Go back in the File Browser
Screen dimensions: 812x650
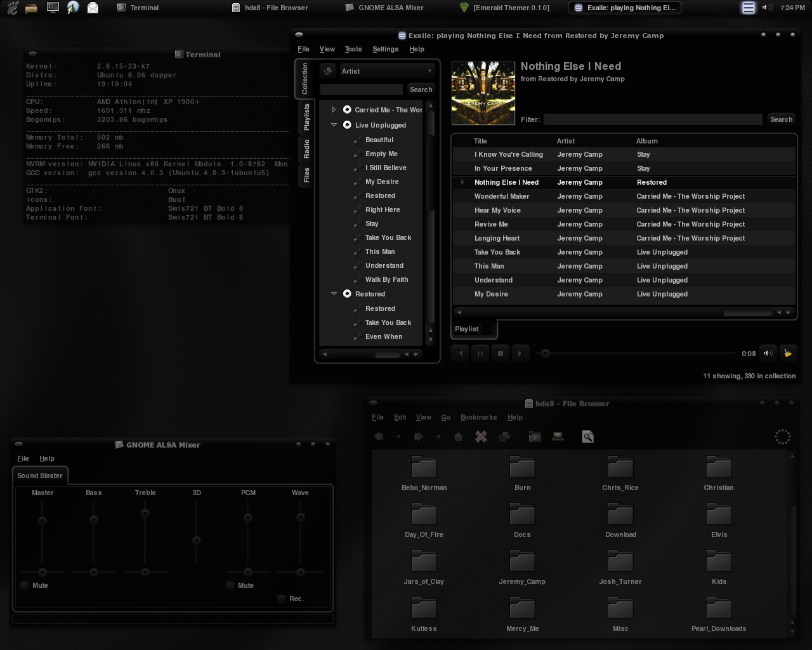379,437
